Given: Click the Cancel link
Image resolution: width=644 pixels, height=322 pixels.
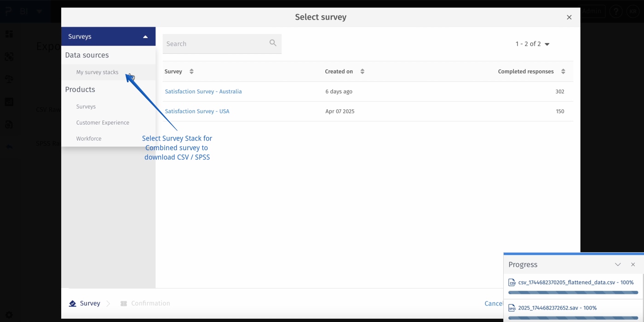Looking at the screenshot, I should click(494, 303).
